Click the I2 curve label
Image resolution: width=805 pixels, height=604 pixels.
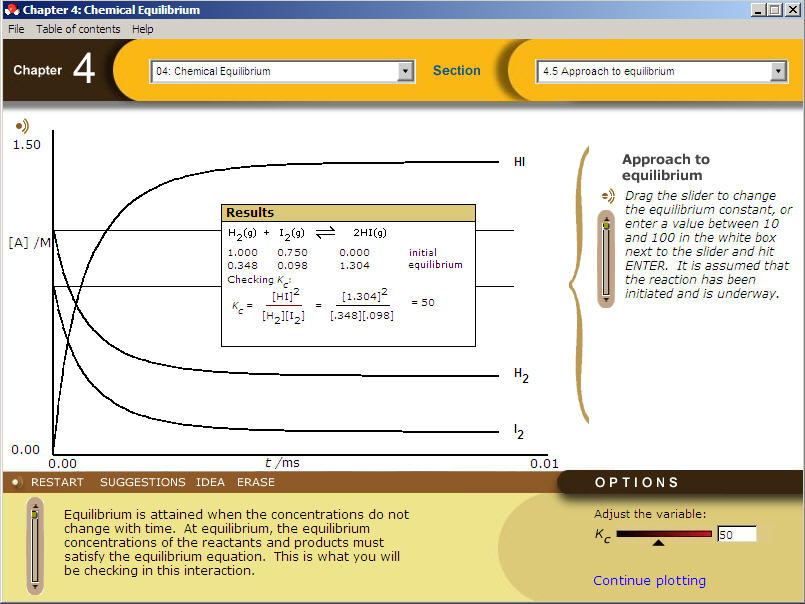(x=519, y=431)
